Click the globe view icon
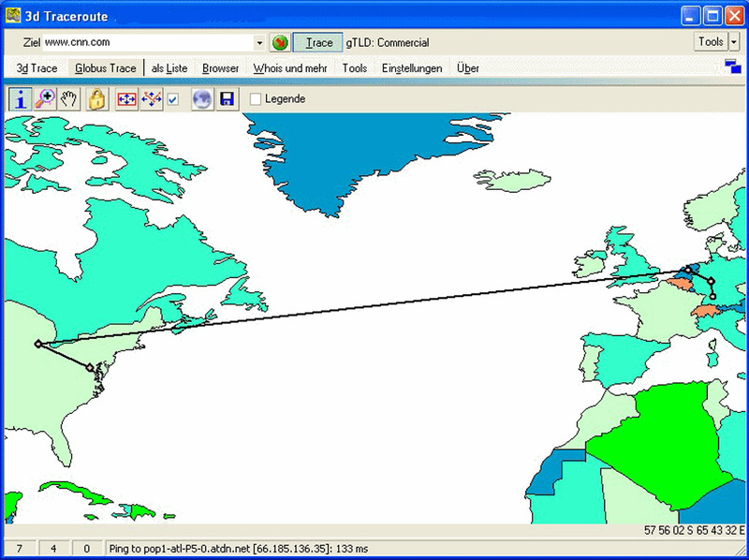Viewport: 749px width, 560px height. (x=202, y=99)
